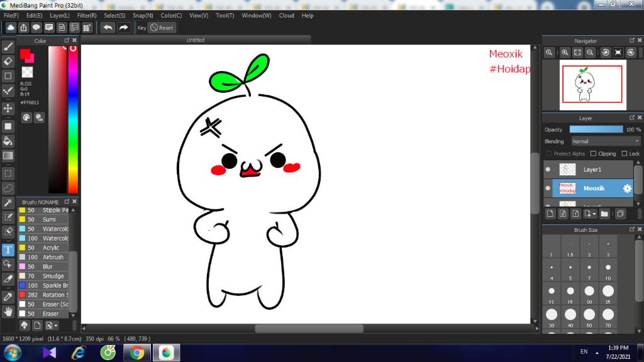
Task: Select the Move tool
Action: (8, 108)
